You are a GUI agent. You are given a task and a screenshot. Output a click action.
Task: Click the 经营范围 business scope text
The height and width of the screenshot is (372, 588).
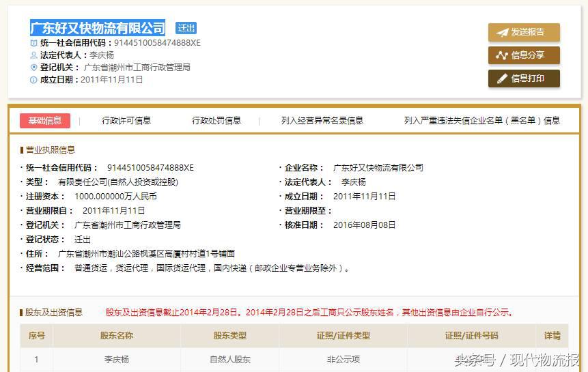(x=211, y=268)
